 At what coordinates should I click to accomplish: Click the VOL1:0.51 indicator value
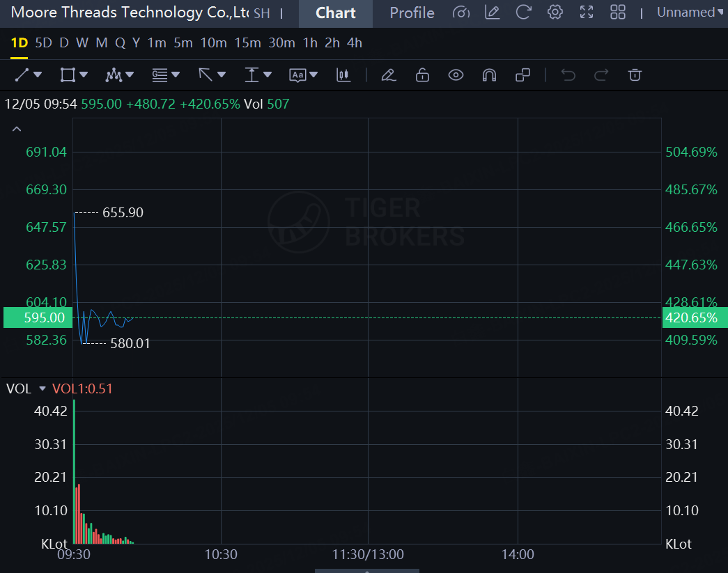[82, 388]
